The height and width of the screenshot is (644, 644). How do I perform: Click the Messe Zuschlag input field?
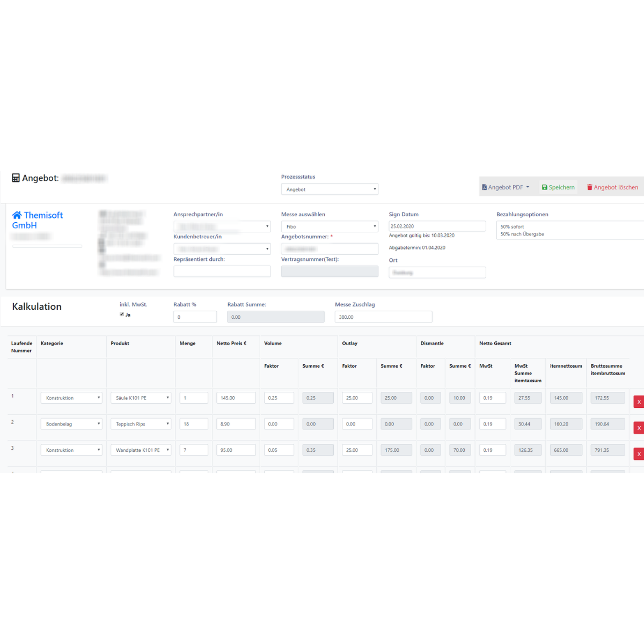[383, 317]
